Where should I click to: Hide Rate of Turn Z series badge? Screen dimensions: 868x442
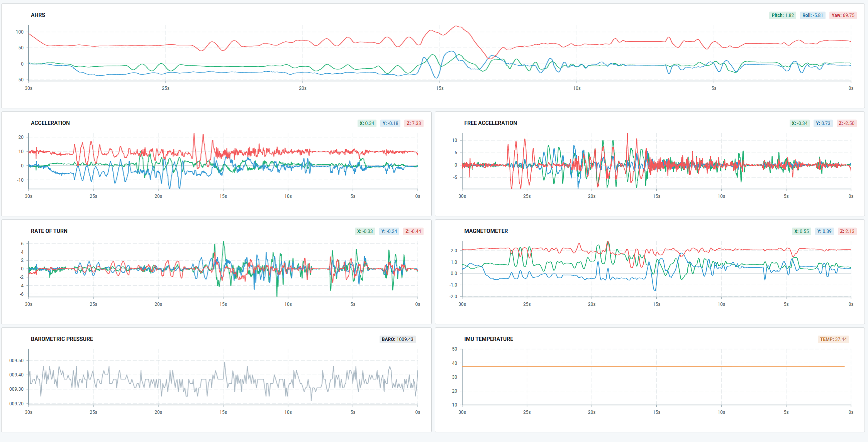413,231
